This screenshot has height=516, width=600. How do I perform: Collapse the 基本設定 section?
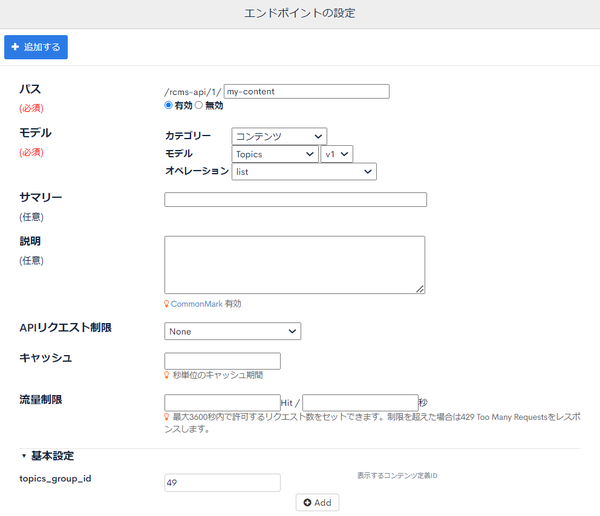(47, 456)
